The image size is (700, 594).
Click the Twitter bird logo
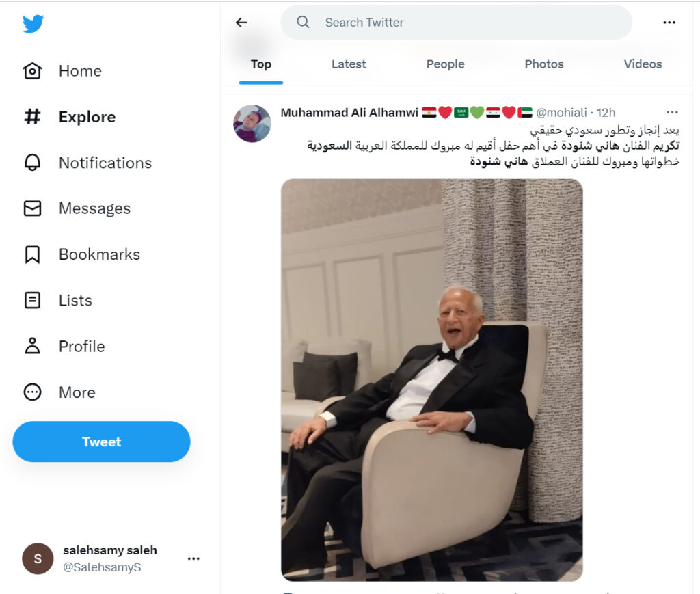point(33,24)
